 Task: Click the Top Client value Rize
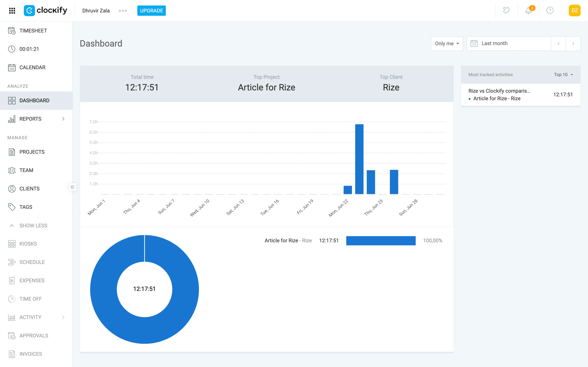[391, 87]
